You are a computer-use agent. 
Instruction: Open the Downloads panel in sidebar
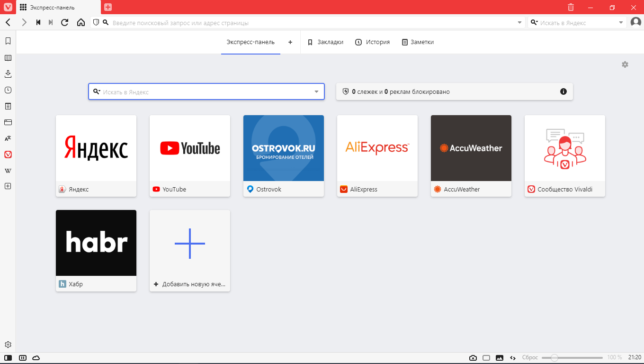click(x=8, y=74)
